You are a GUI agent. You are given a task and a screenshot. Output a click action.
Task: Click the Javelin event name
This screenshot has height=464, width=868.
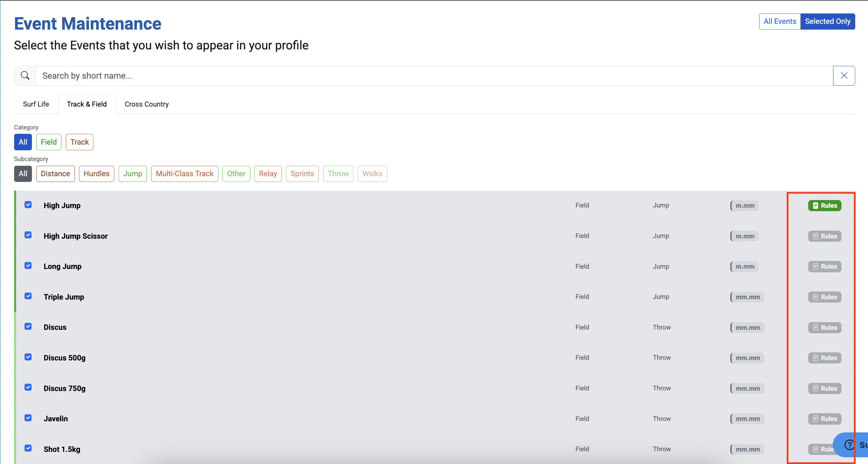[x=56, y=419]
